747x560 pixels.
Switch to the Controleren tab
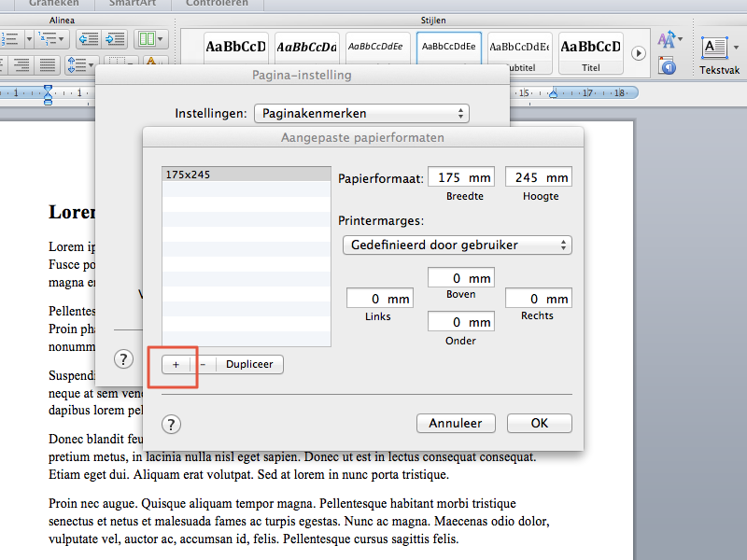coord(217,4)
